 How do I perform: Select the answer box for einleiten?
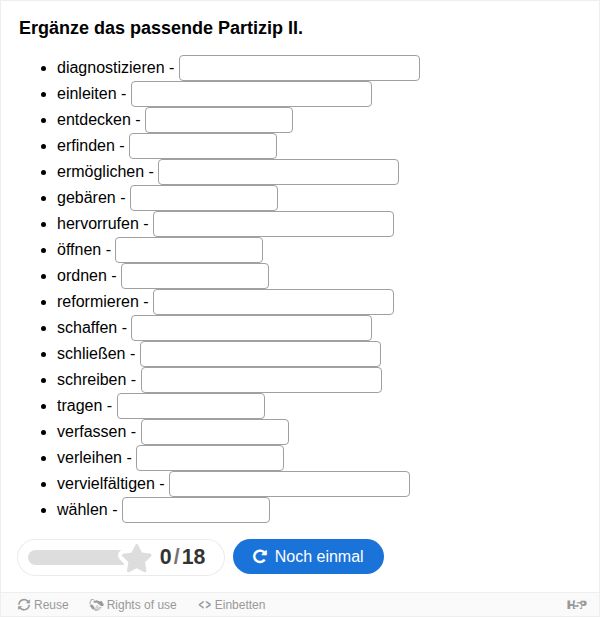point(251,94)
